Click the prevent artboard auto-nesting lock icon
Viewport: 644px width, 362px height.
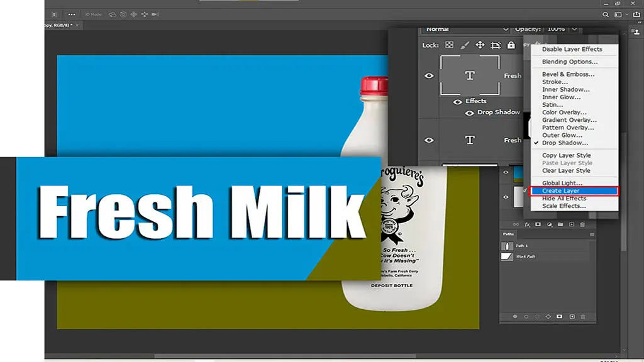coord(496,45)
